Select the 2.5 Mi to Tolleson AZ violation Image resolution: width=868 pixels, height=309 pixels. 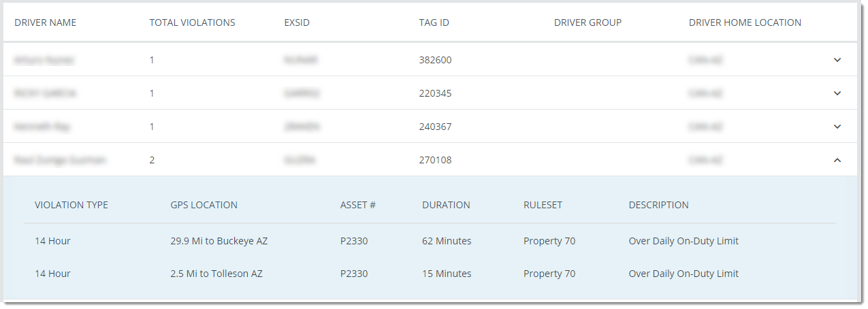pyautogui.click(x=216, y=274)
